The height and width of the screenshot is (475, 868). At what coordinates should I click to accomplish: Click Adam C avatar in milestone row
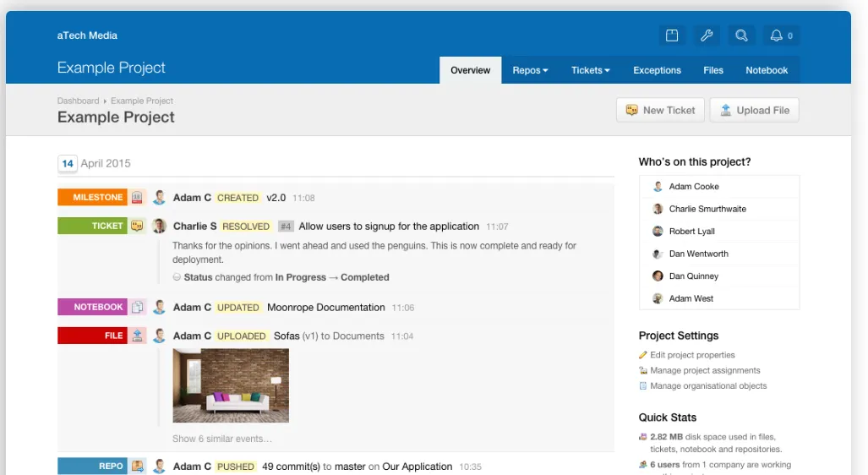[x=160, y=197]
